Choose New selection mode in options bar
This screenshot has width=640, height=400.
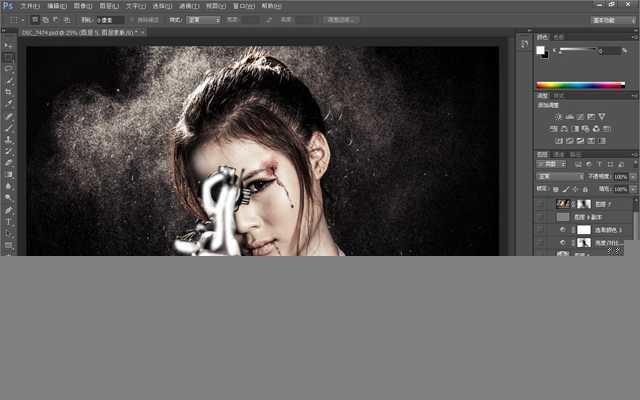point(35,20)
